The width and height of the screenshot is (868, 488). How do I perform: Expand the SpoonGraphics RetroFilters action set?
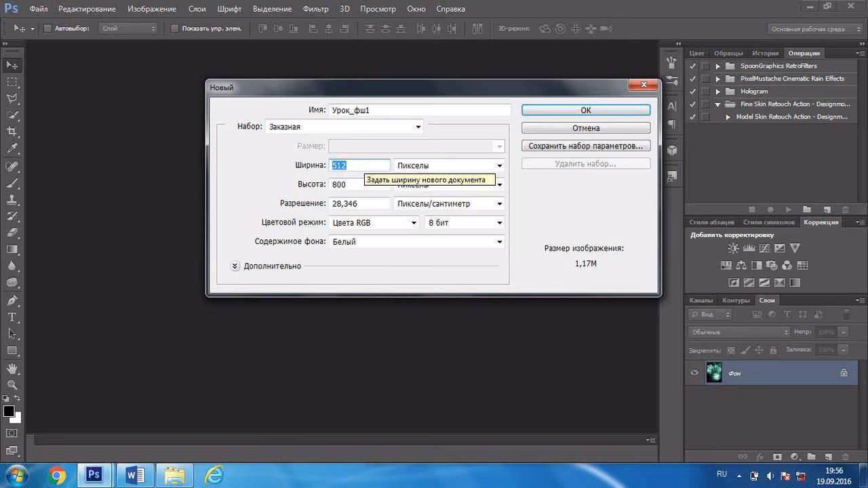[717, 66]
